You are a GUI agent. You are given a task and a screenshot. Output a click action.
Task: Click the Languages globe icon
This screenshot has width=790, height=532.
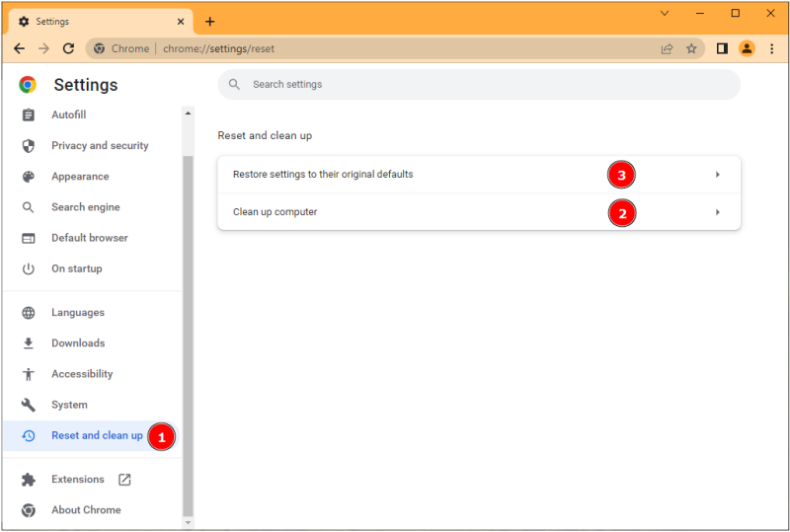click(29, 312)
